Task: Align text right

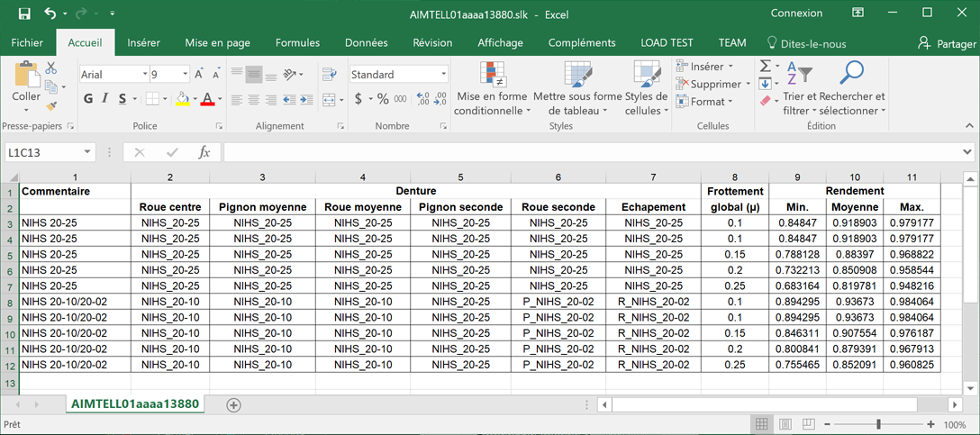Action: pyautogui.click(x=271, y=99)
